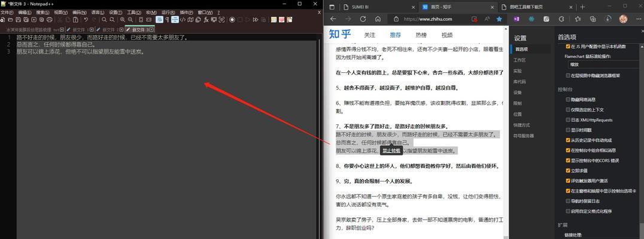Click 知乎 logo link

click(340, 35)
